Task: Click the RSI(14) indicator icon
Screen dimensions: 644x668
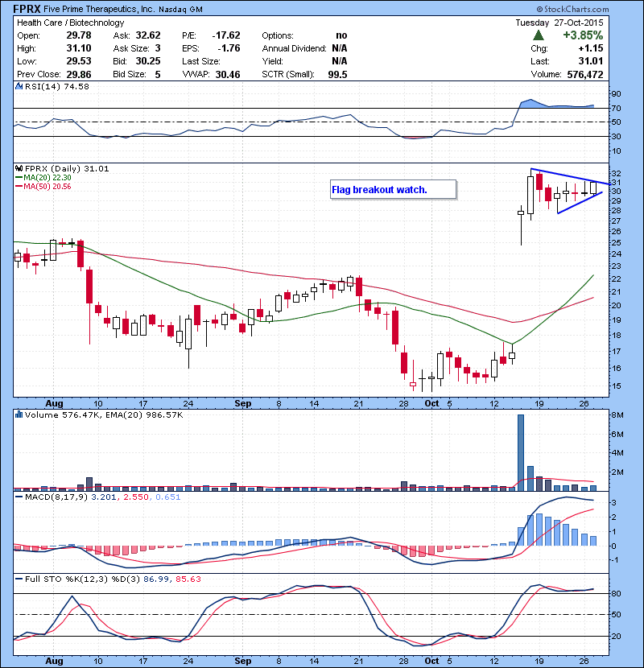Action: pyautogui.click(x=19, y=86)
